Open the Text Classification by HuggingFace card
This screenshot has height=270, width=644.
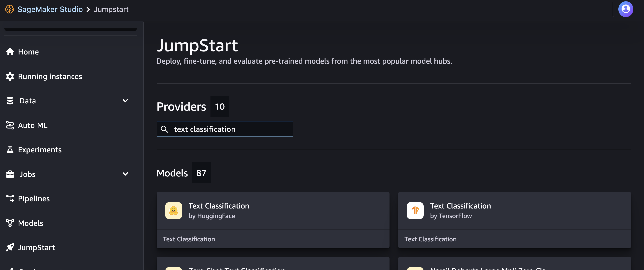(273, 220)
